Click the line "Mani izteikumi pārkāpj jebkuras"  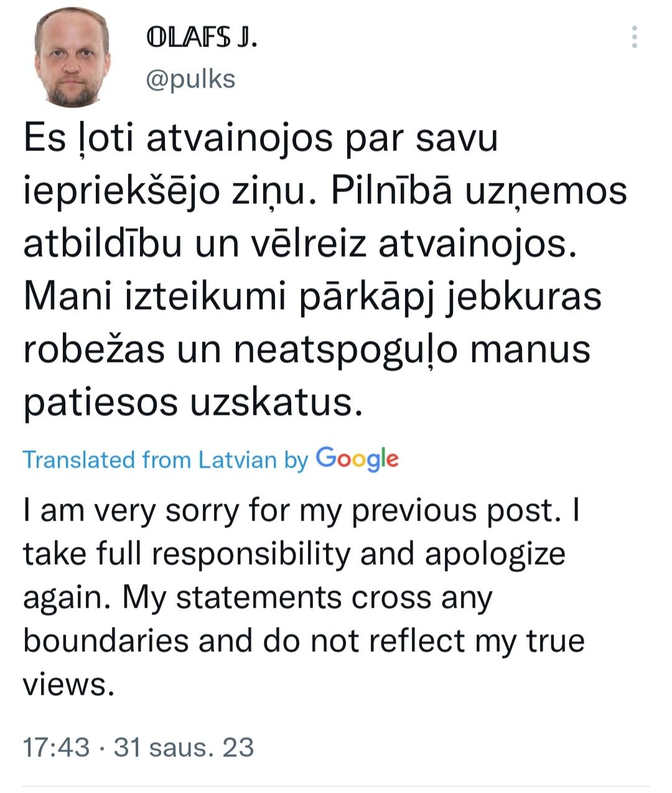[312, 297]
